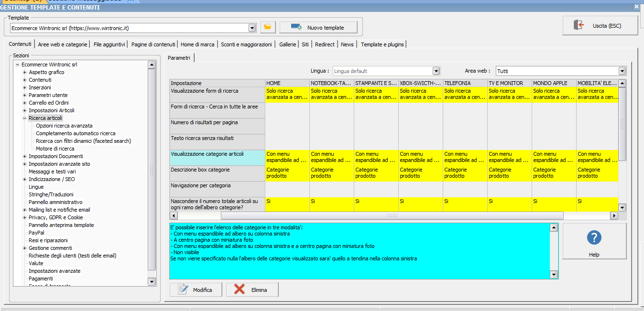Open Sconti e maggiorazioni tab
The height and width of the screenshot is (311, 644).
click(x=246, y=44)
